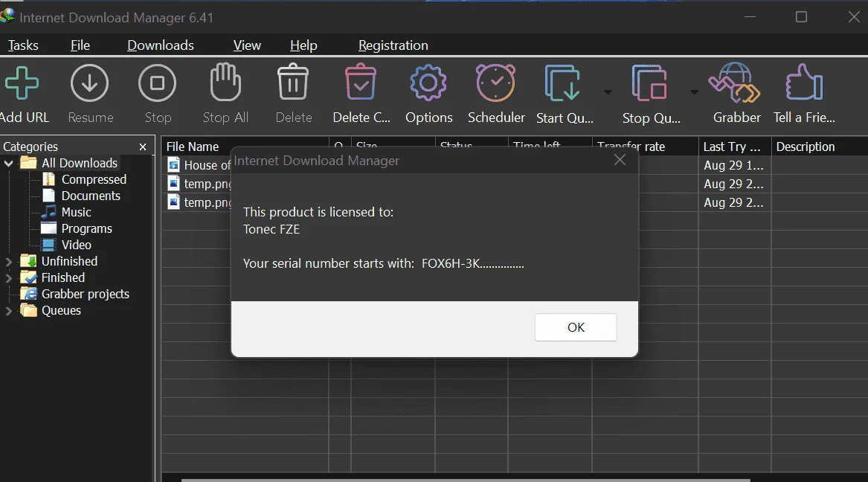This screenshot has height=482, width=868.
Task: Click the Grabber projects globe icon
Action: (29, 294)
